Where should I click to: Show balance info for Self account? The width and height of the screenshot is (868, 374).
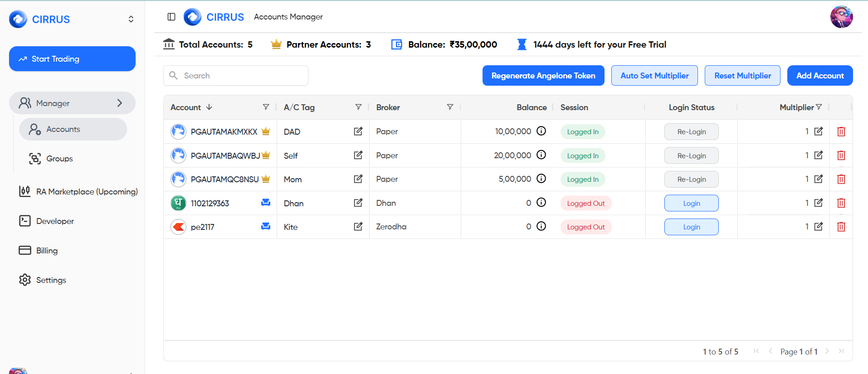[x=541, y=155]
